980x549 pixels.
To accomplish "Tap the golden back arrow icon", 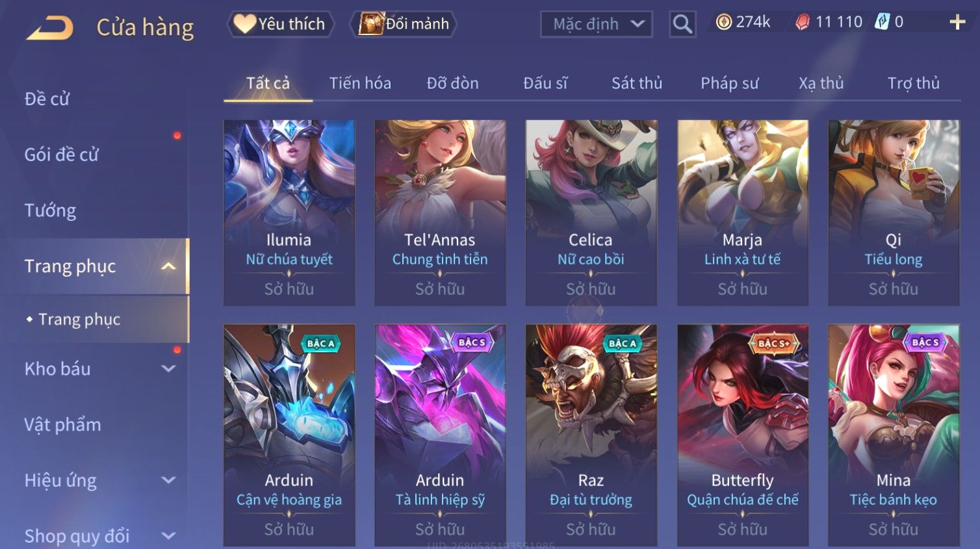I will (50, 28).
